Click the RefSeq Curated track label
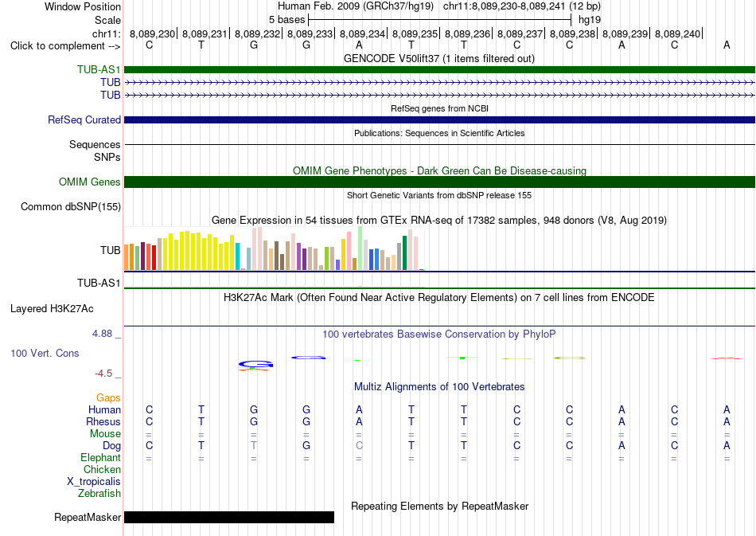This screenshot has width=756, height=536. 84,119
